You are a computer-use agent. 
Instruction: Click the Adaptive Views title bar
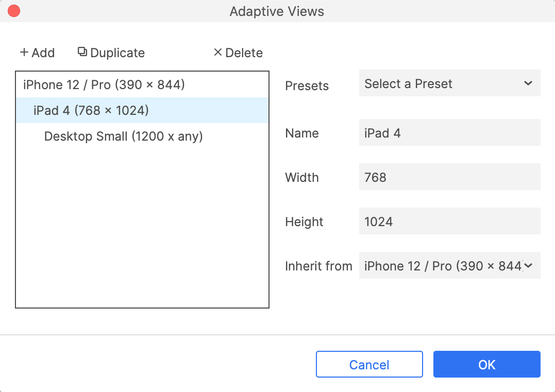277,11
